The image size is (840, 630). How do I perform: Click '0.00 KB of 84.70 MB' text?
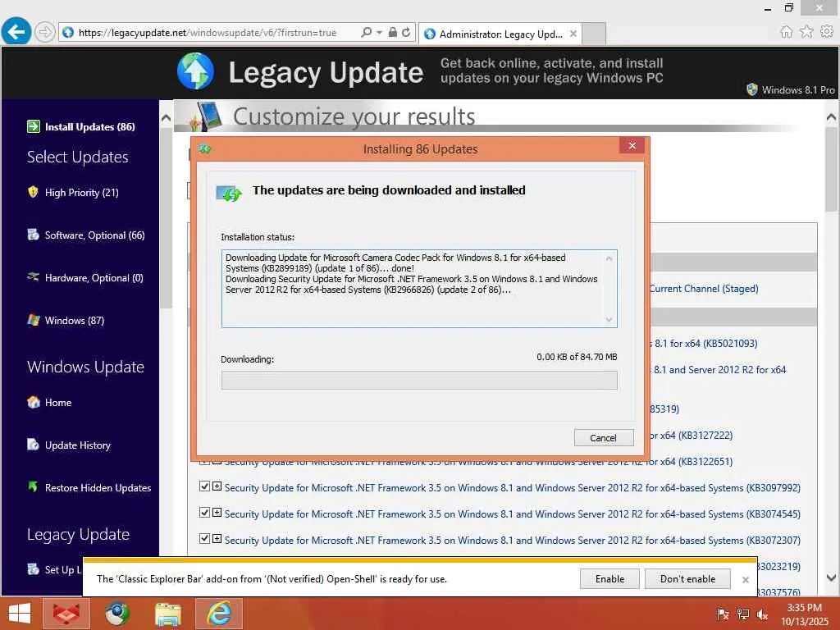coord(577,357)
